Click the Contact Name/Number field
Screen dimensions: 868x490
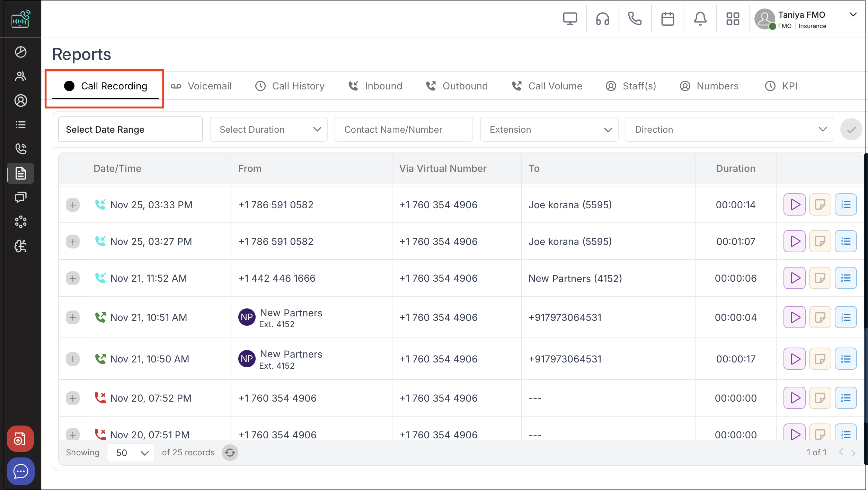[x=404, y=130]
